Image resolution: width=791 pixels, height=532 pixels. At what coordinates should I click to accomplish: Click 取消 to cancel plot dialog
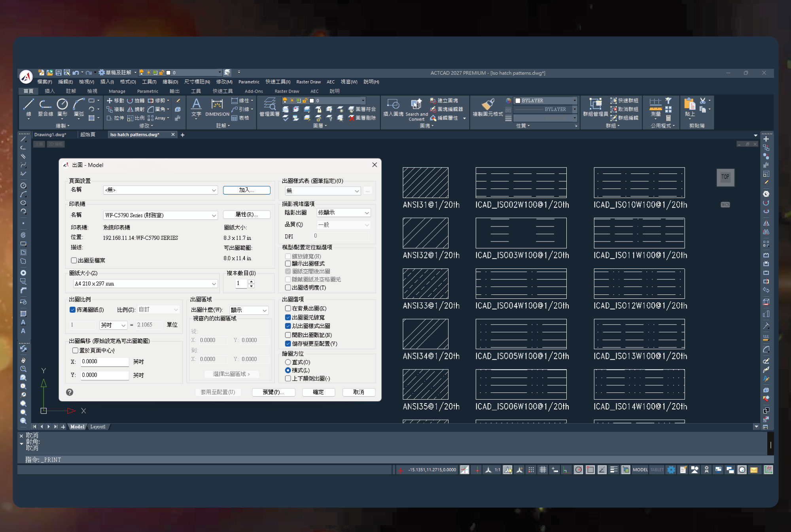(x=359, y=392)
